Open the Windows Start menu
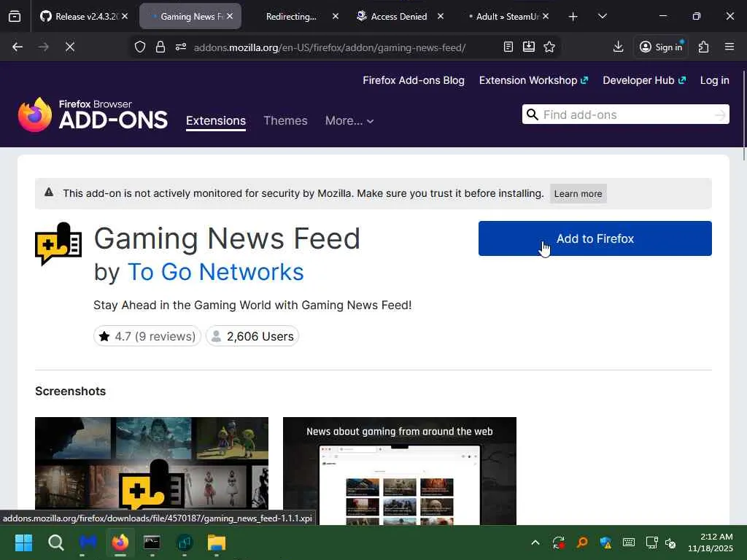 pos(23,542)
